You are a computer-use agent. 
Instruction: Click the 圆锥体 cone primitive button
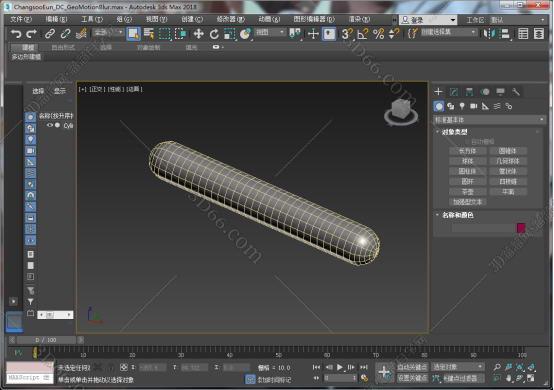508,151
